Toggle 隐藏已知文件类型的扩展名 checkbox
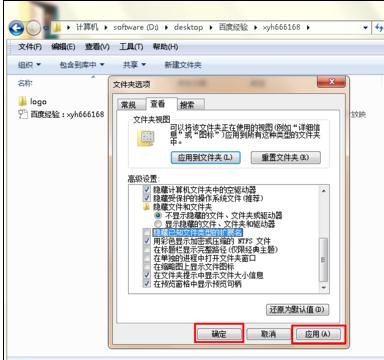 pyautogui.click(x=146, y=232)
